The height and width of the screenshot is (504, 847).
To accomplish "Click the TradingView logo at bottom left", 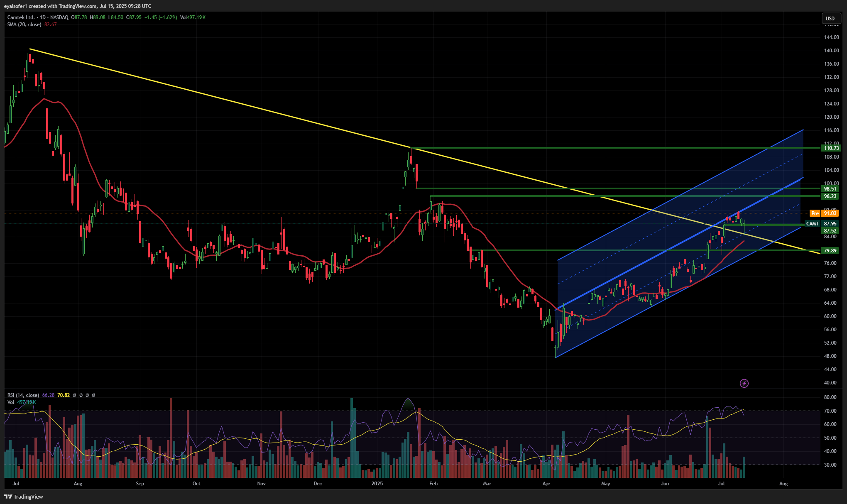I will click(24, 497).
